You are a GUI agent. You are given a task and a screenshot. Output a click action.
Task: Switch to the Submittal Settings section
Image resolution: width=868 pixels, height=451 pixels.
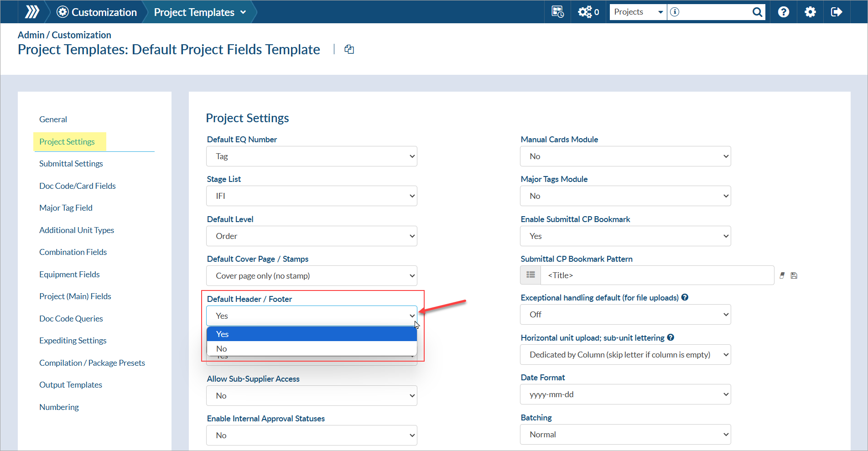point(71,164)
